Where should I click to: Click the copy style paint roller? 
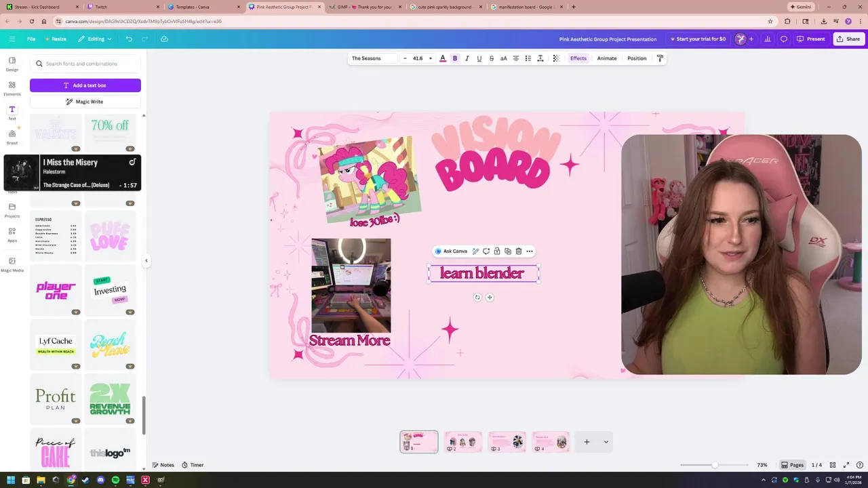[x=660, y=58]
